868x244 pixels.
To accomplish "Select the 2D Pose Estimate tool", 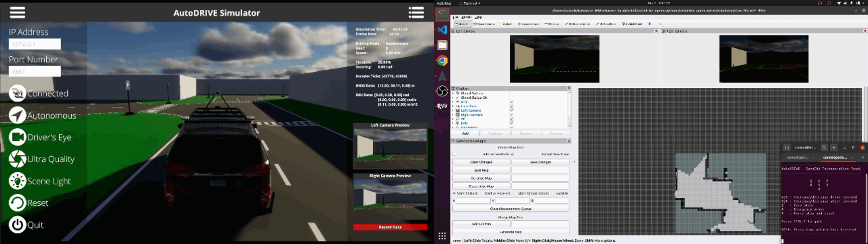I will point(577,24).
